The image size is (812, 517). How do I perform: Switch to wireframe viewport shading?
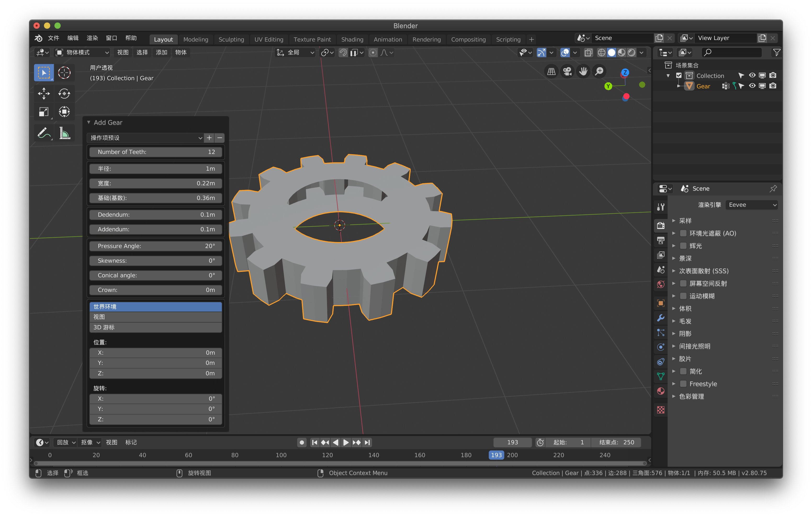click(601, 53)
